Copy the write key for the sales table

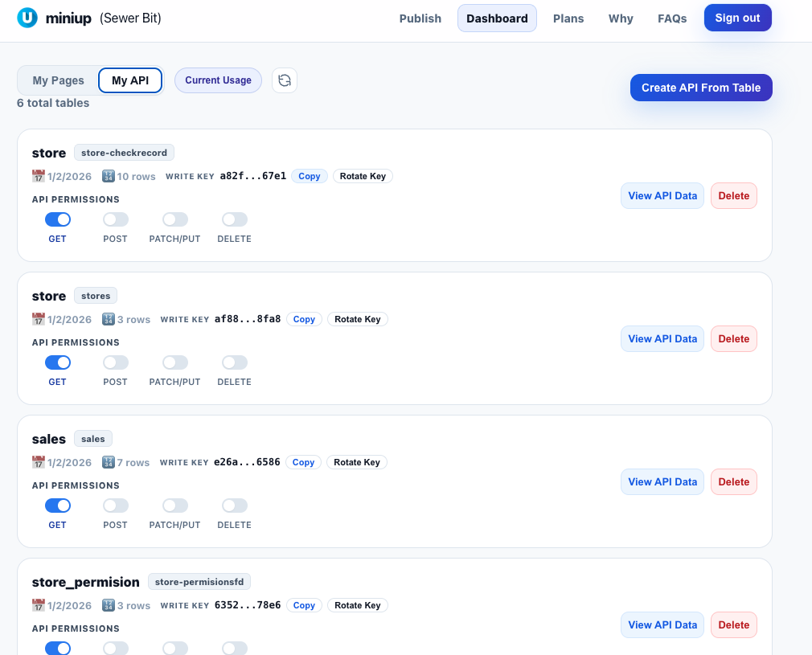point(303,462)
